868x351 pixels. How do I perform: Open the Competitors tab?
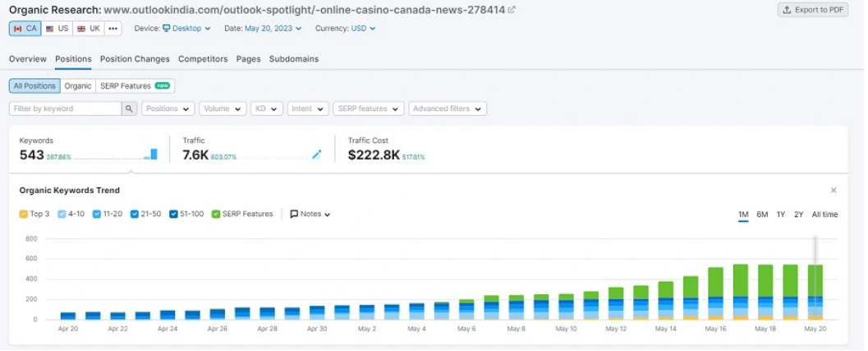tap(202, 59)
